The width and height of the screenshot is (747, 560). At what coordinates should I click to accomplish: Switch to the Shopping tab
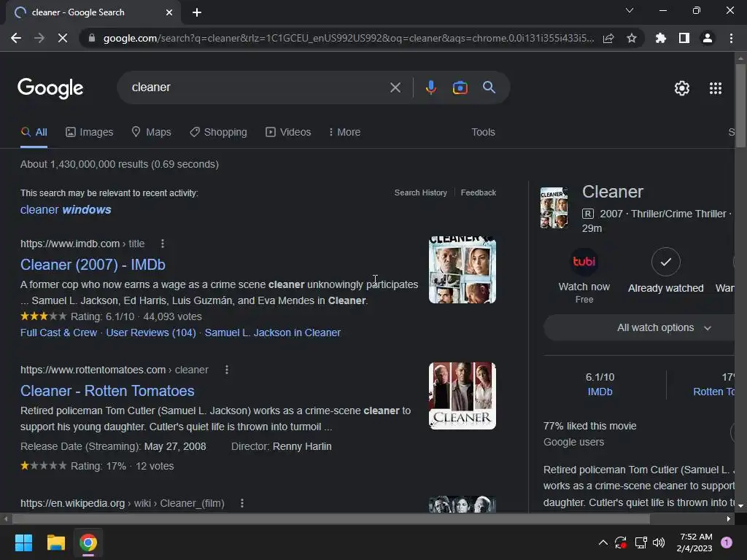(x=218, y=133)
